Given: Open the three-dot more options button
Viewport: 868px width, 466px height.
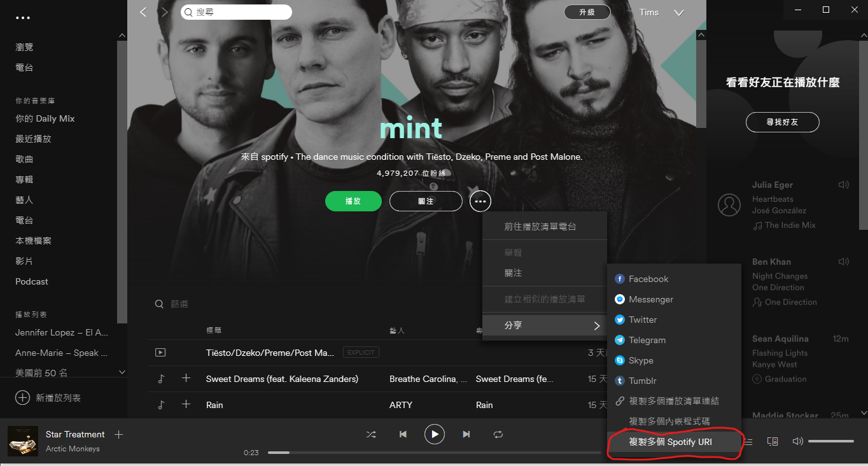Looking at the screenshot, I should point(480,201).
